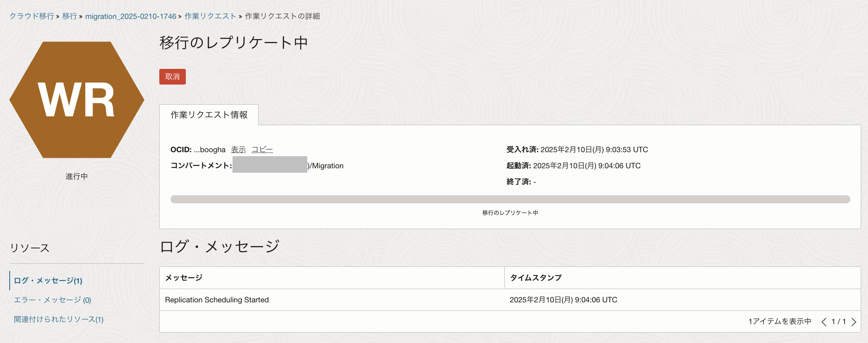This screenshot has width=868, height=343.
Task: Click the replication progress bar
Action: (510, 199)
